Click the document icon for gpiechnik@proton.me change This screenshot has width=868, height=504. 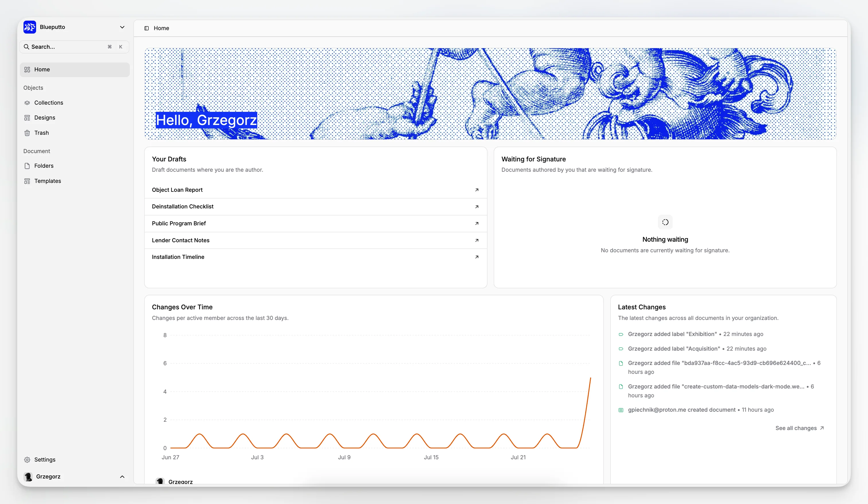[x=621, y=410]
